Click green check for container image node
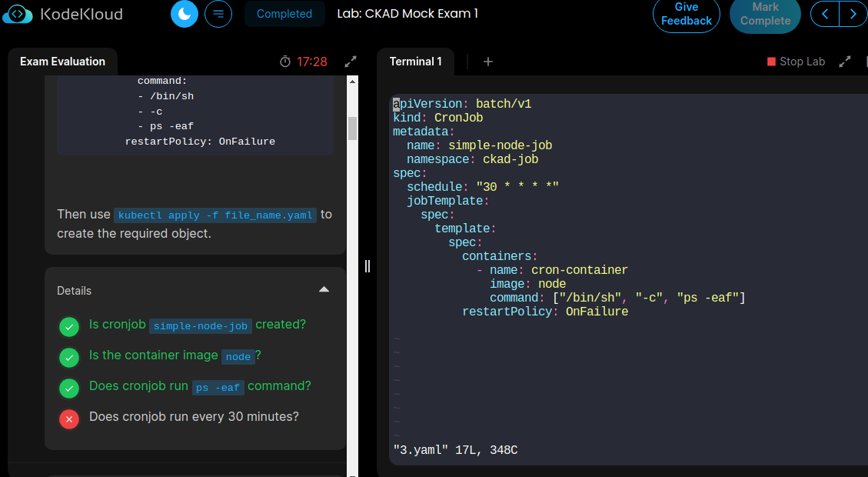This screenshot has width=868, height=477. 69,357
